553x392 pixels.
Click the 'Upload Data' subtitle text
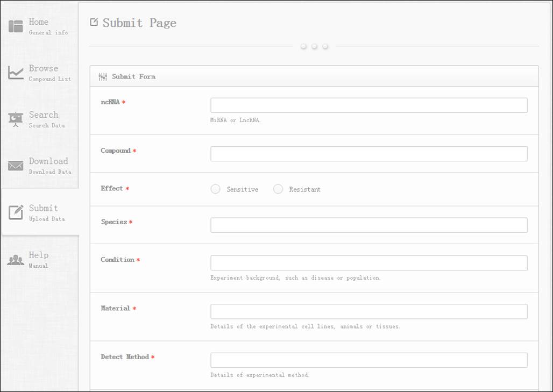47,219
